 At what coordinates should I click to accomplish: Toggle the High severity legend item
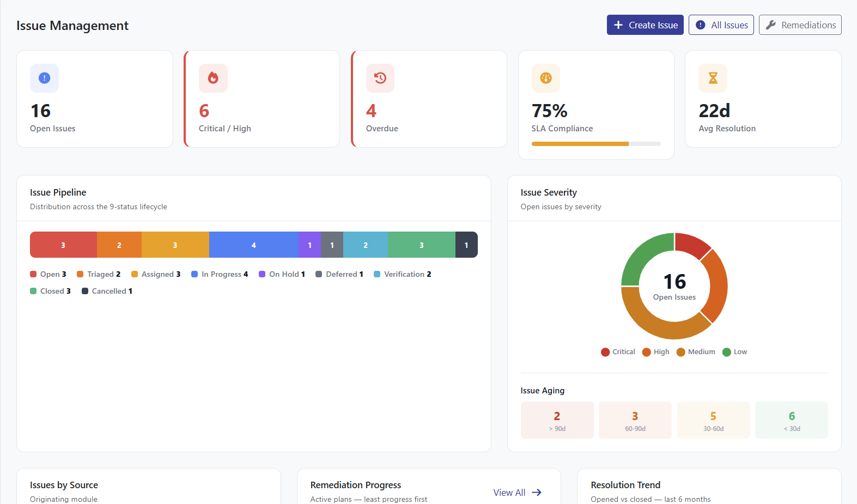656,352
